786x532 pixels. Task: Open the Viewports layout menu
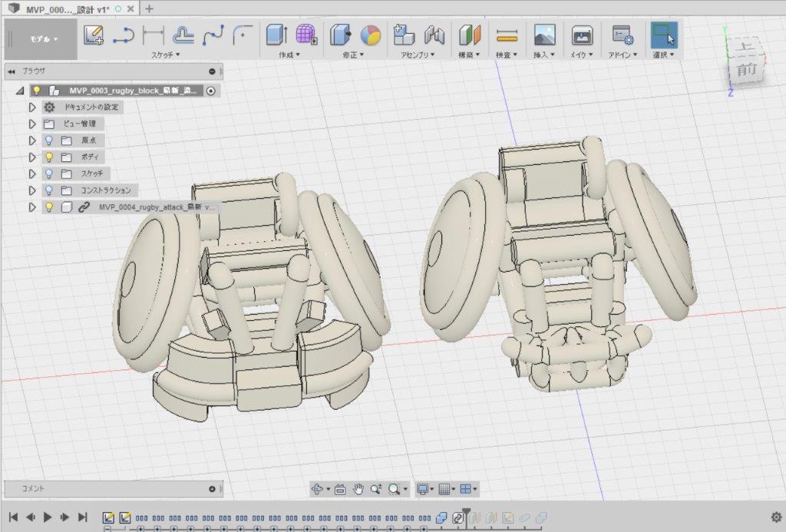tap(466, 489)
